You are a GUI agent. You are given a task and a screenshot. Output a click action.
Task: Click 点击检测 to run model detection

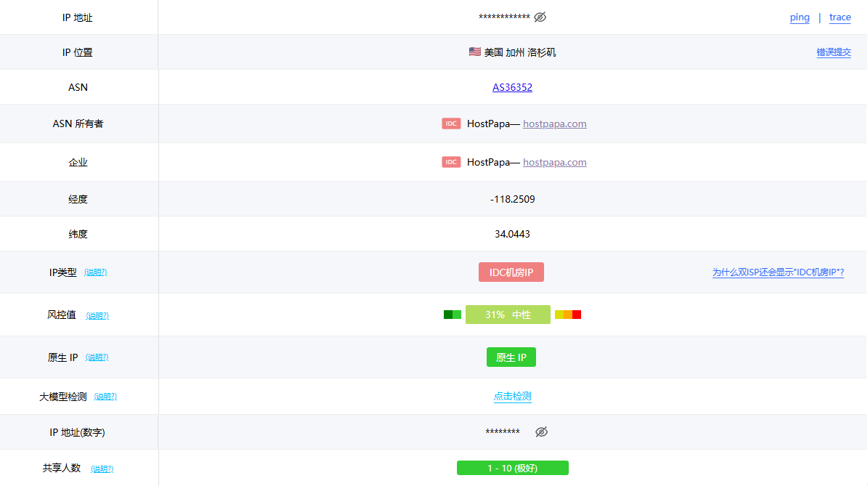click(x=512, y=397)
